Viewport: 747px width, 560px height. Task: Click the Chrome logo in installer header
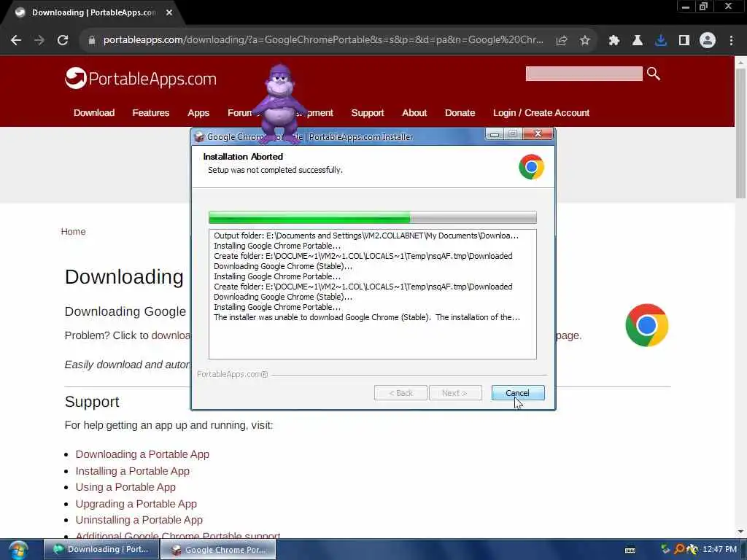(531, 167)
